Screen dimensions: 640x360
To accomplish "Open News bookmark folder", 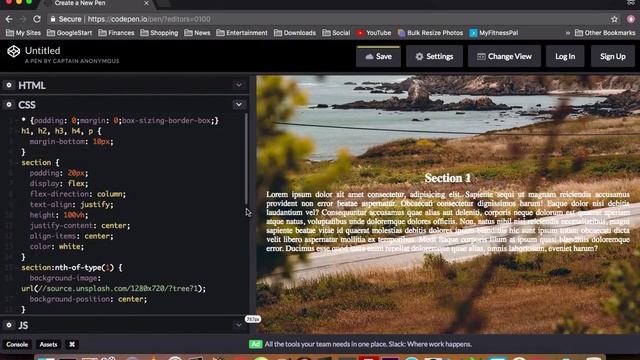I will pos(197,33).
